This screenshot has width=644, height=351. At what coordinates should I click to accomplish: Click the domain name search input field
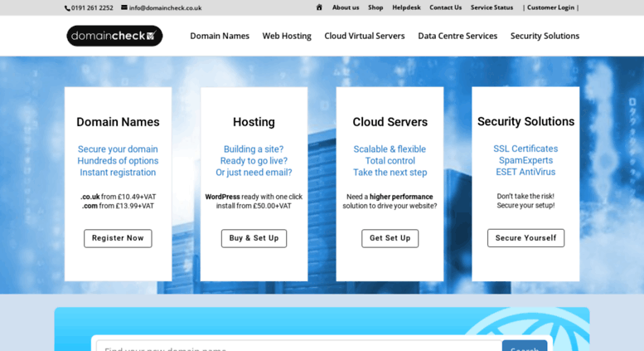pos(299,346)
